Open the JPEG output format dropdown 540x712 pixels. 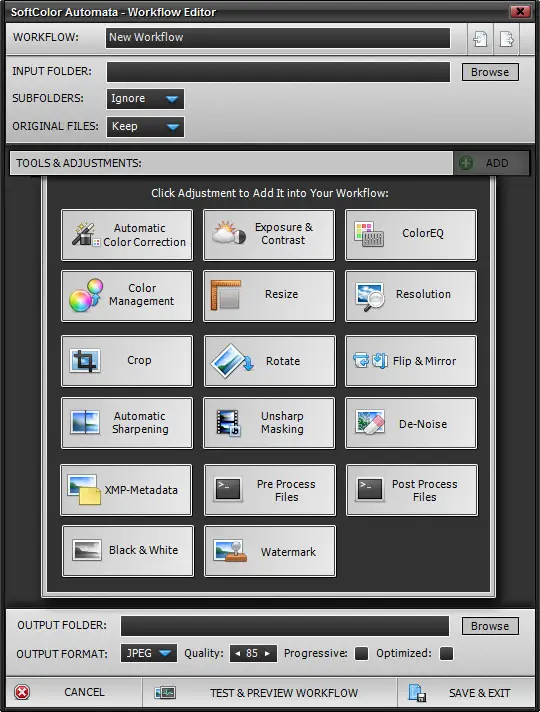pyautogui.click(x=149, y=653)
